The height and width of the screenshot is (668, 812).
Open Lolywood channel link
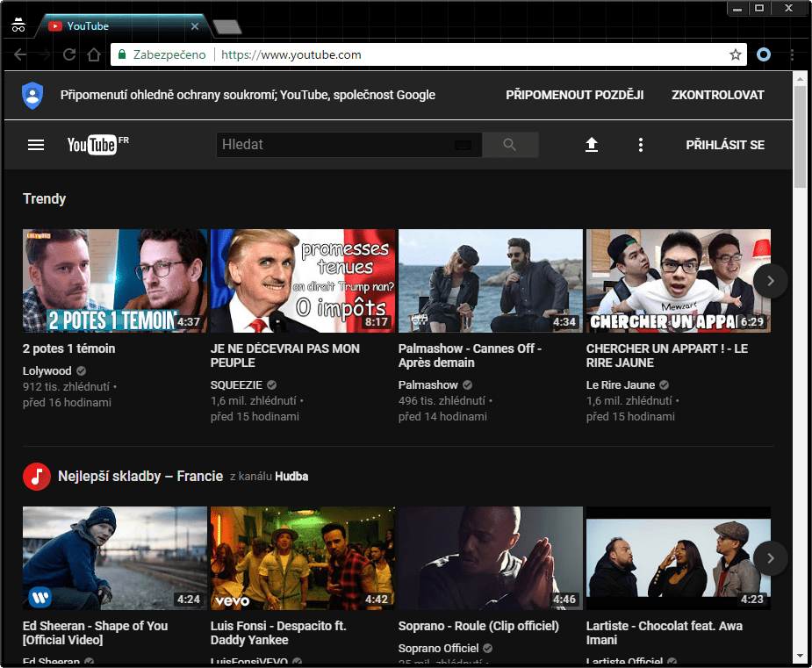[47, 370]
